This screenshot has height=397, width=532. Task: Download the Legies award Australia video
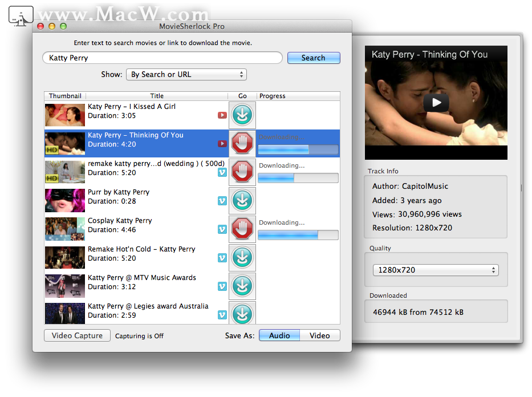[242, 313]
